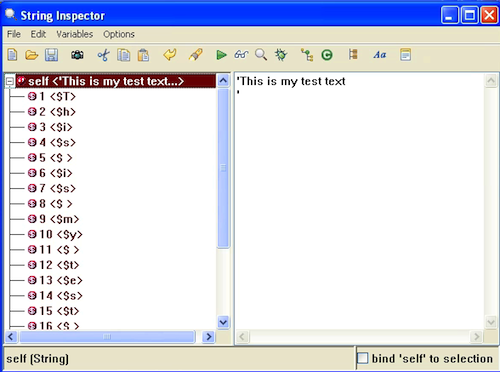Collapse the self tree node
Image resolution: width=500 pixels, height=372 pixels.
pos(10,81)
